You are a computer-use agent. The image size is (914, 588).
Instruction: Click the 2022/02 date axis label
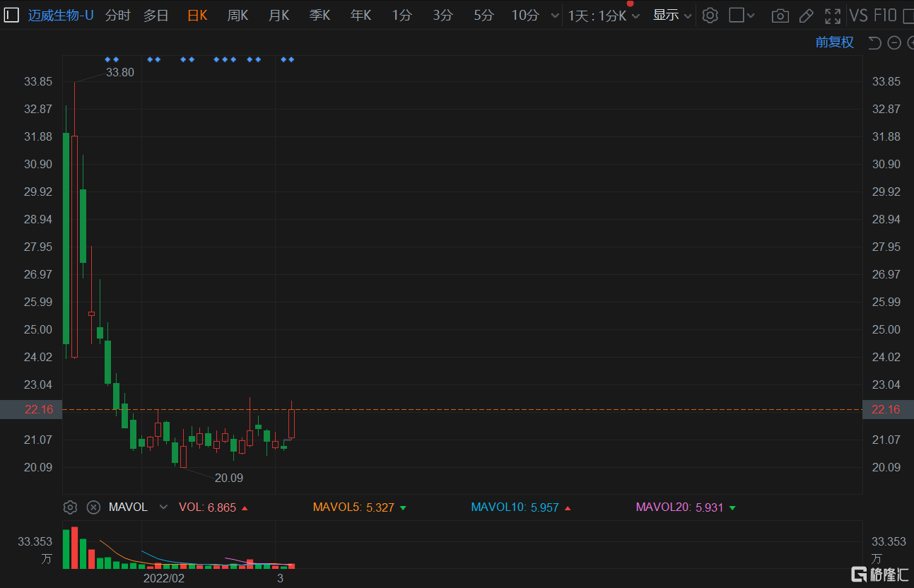pyautogui.click(x=164, y=578)
